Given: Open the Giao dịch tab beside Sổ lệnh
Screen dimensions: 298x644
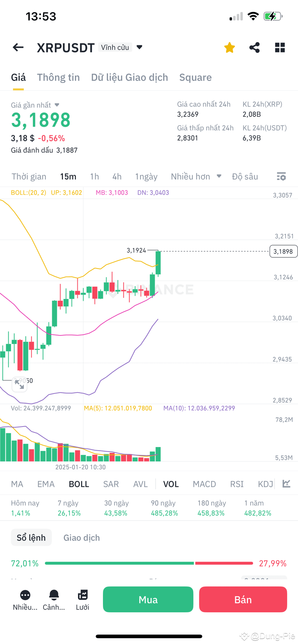Looking at the screenshot, I should point(81,537).
